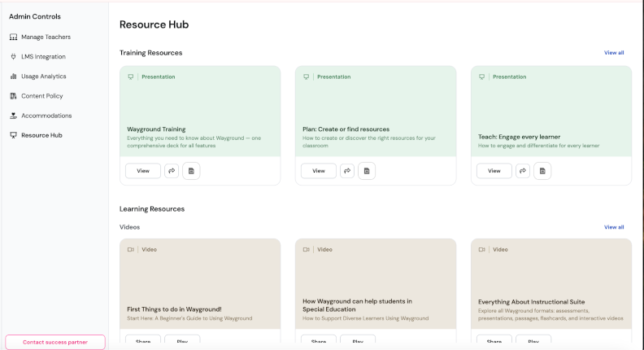Image resolution: width=644 pixels, height=350 pixels.
Task: Click presentation icon on Wayground Training card
Action: pyautogui.click(x=131, y=77)
